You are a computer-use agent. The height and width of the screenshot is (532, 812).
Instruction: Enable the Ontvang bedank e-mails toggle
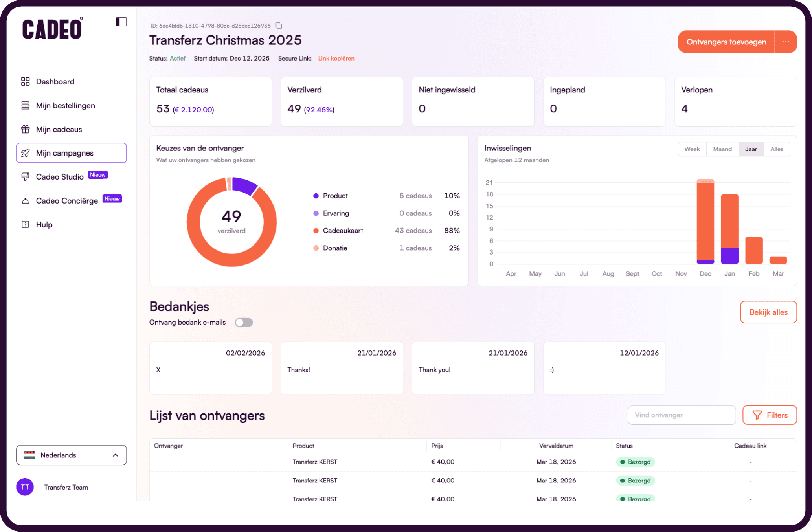coord(244,322)
